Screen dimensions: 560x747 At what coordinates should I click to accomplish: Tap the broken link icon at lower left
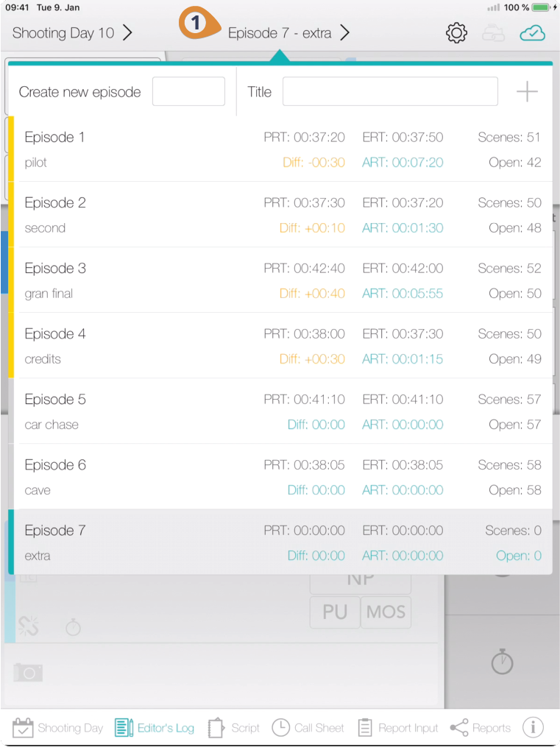28,626
